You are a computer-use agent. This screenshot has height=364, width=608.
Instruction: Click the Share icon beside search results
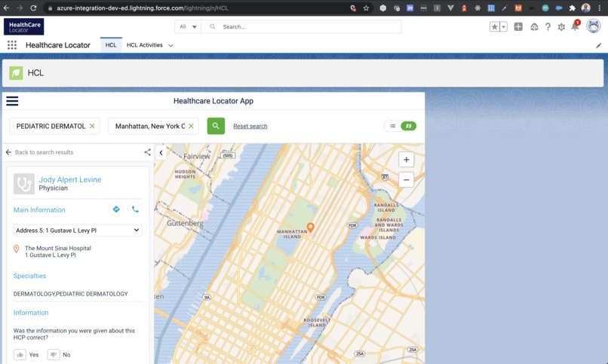pos(147,152)
